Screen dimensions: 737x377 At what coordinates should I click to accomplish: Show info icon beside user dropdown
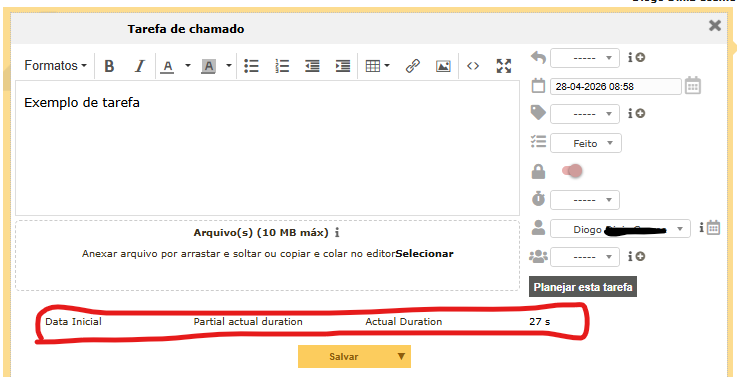coord(702,228)
